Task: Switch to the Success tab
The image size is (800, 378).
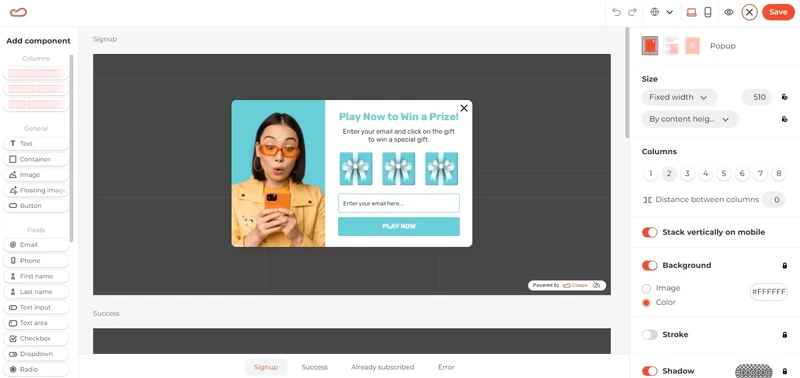Action: 314,367
